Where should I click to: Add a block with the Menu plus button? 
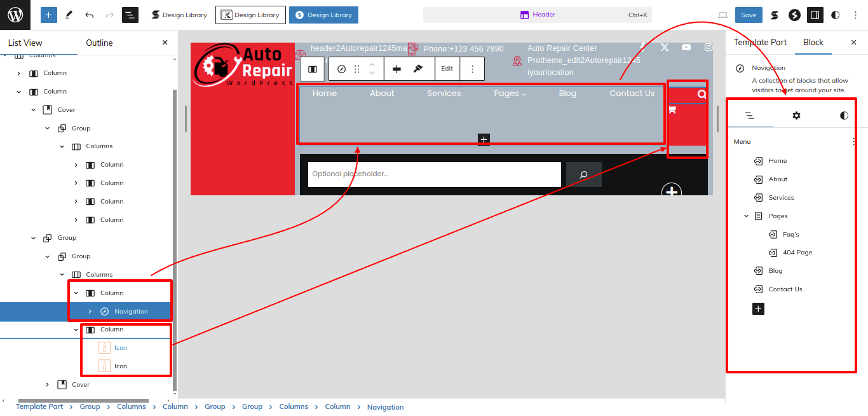(758, 309)
